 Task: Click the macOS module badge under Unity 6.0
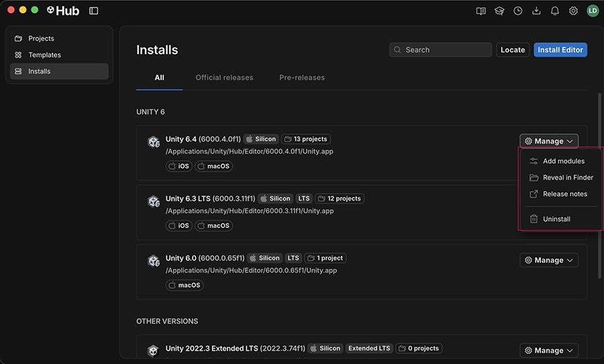[185, 285]
